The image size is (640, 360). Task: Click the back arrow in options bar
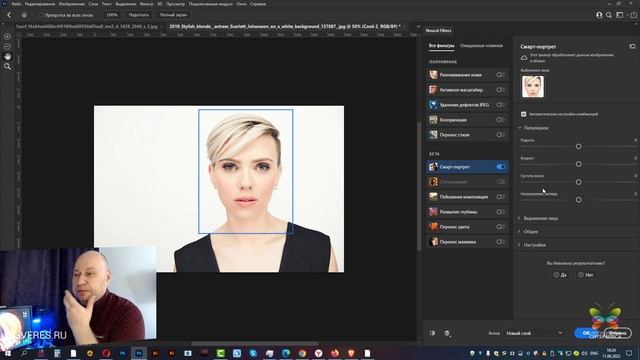(x=9, y=15)
